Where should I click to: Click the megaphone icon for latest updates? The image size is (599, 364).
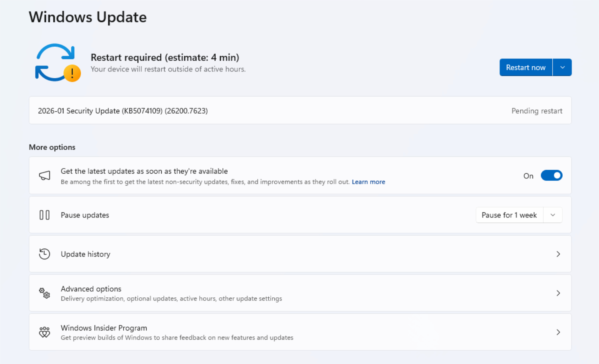44,175
